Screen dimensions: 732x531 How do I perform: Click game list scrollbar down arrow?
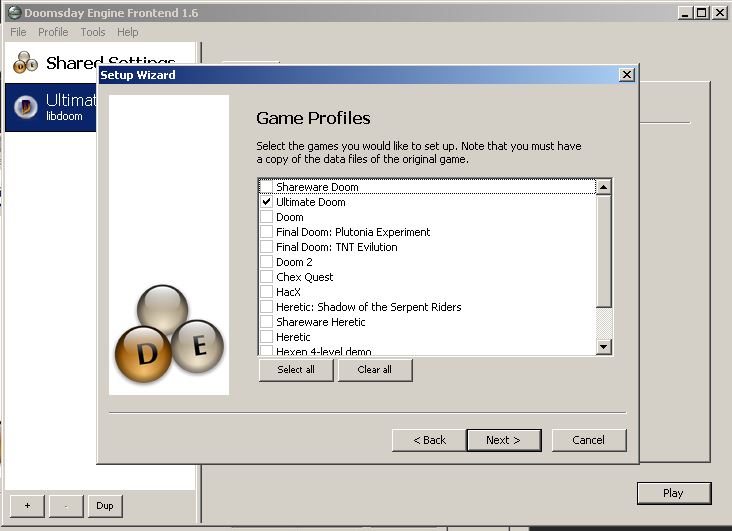coord(604,347)
